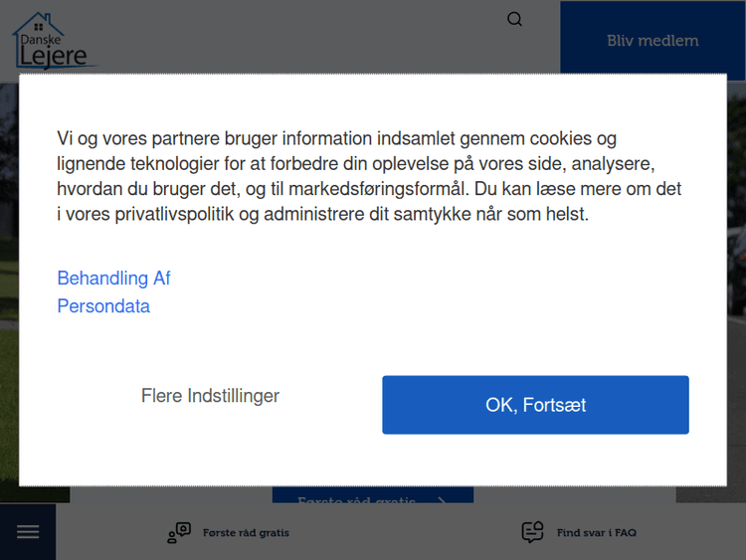Click the partly hidden Første råd gratis button

coord(356,499)
